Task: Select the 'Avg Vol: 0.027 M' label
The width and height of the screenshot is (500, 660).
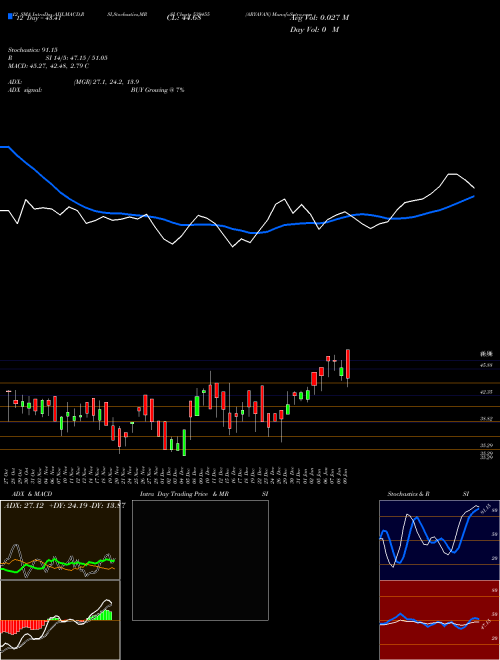Action: (319, 18)
